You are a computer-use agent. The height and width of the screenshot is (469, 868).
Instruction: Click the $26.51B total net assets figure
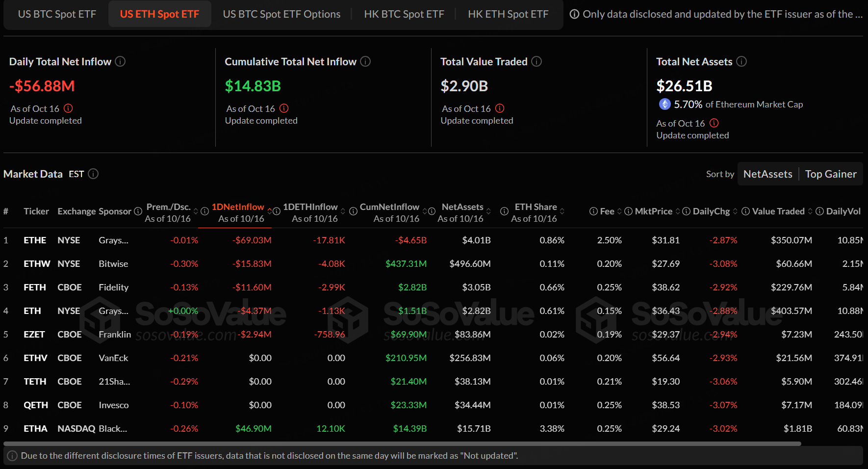[684, 86]
